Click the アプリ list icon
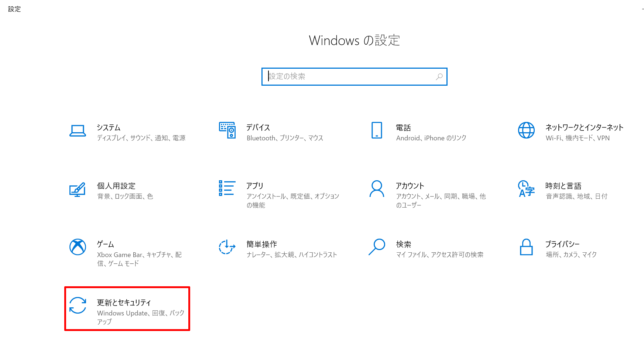Image resolution: width=644 pixels, height=338 pixels. point(227,188)
